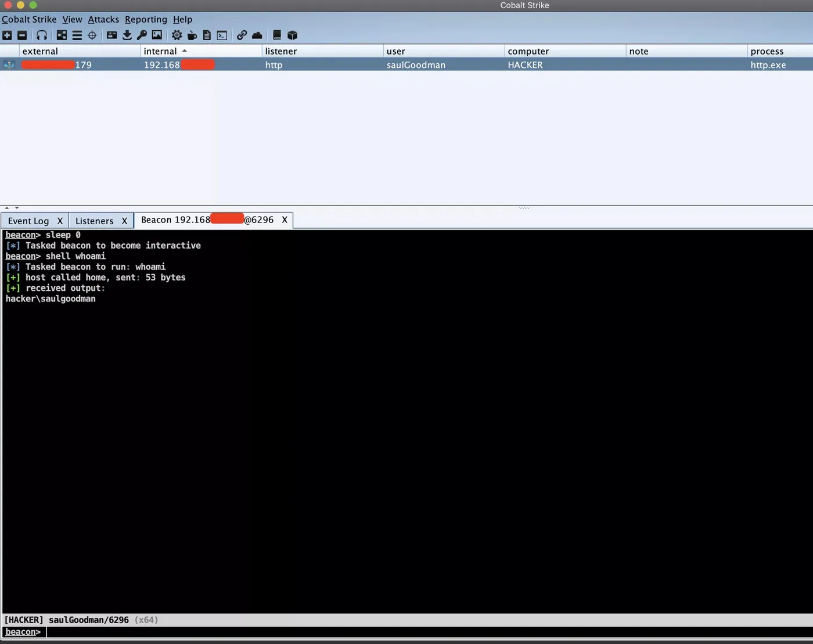Switch to the Listeners tab

94,221
